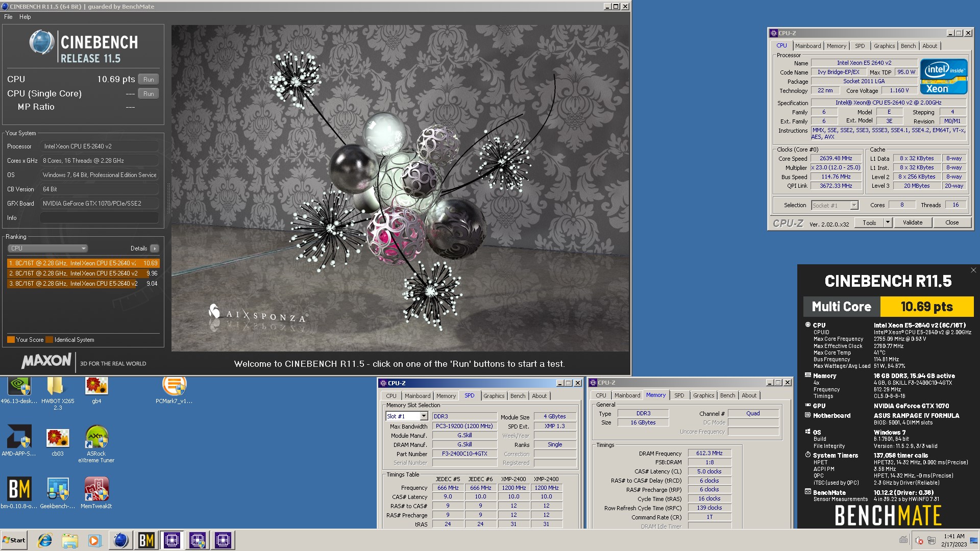Viewport: 980px width, 551px height.
Task: Launch MemTweakIt from the desktop
Action: click(x=96, y=492)
